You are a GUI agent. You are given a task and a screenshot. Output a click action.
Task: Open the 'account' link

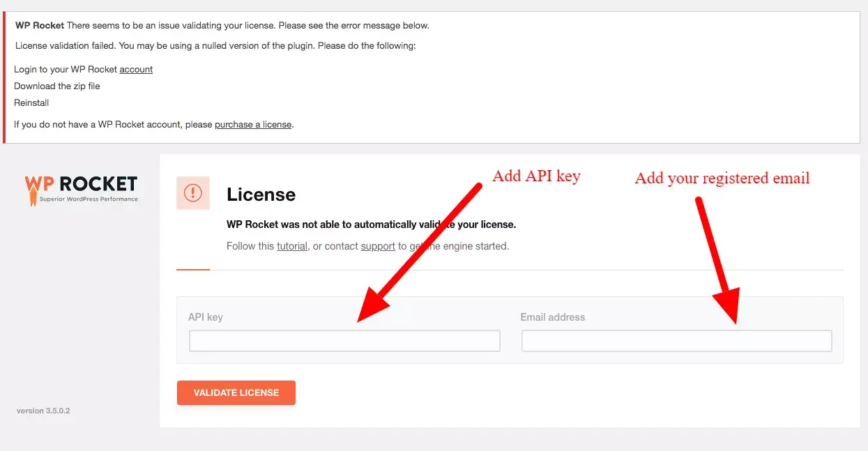(136, 69)
